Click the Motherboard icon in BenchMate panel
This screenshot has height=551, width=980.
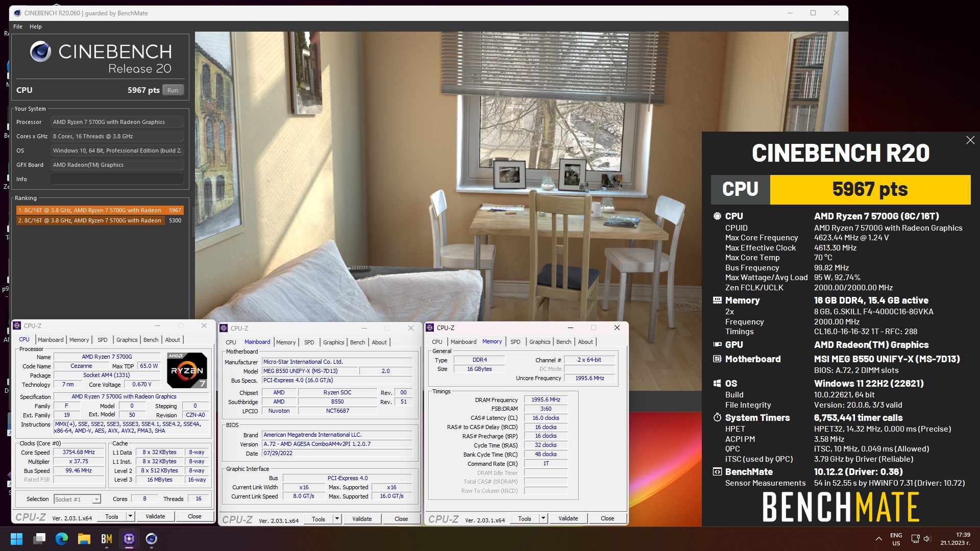[x=717, y=359]
